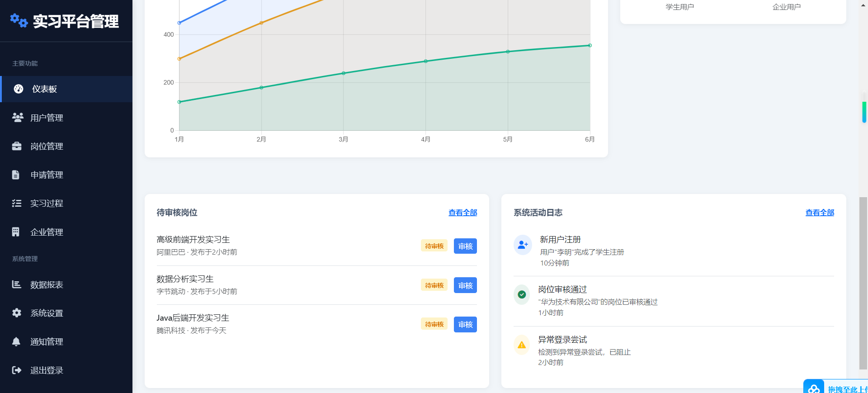Open the 仪表板 menu item
Viewport: 868px width, 393px height.
[66, 89]
